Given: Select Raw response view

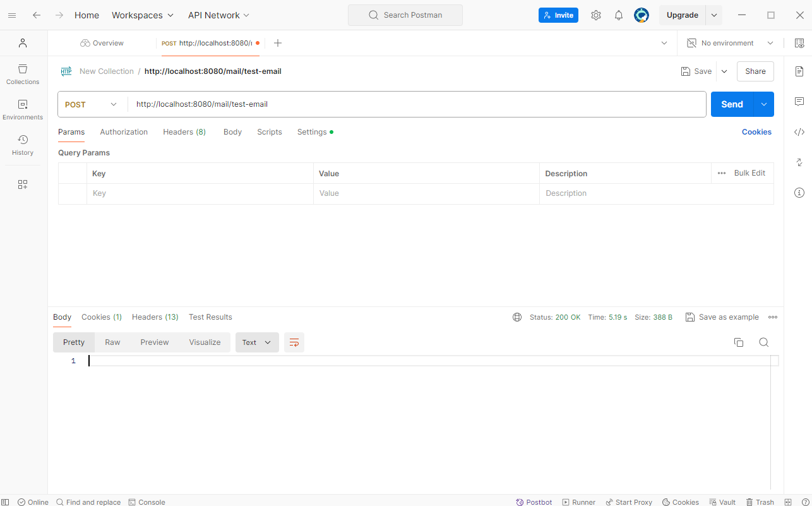Looking at the screenshot, I should click(112, 342).
